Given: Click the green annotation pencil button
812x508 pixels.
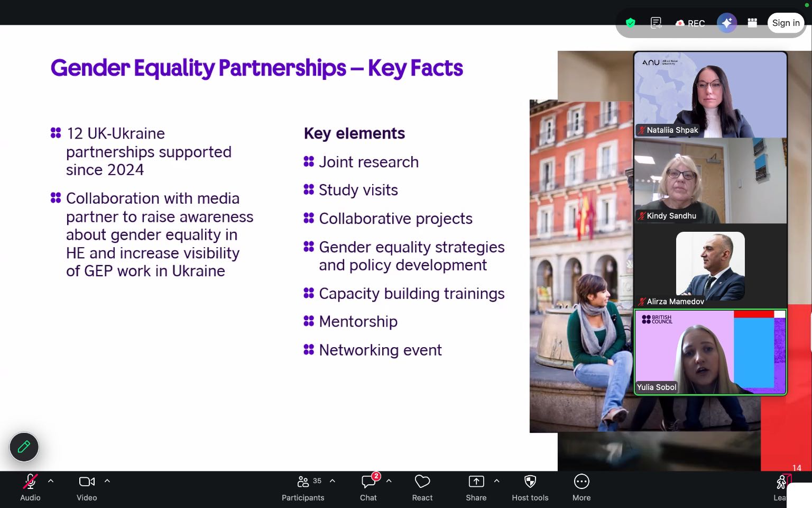Looking at the screenshot, I should (x=24, y=447).
